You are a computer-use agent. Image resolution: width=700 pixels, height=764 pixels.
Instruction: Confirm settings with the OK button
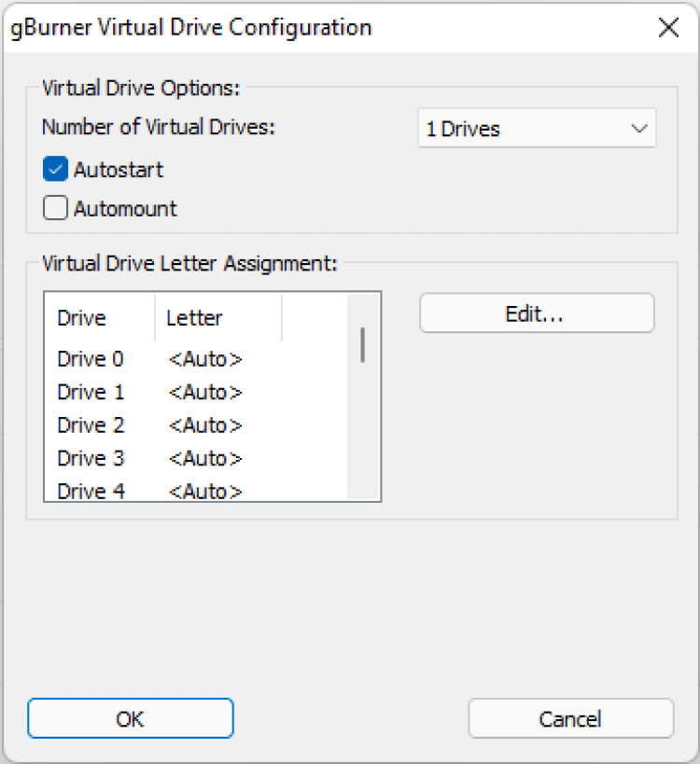130,718
